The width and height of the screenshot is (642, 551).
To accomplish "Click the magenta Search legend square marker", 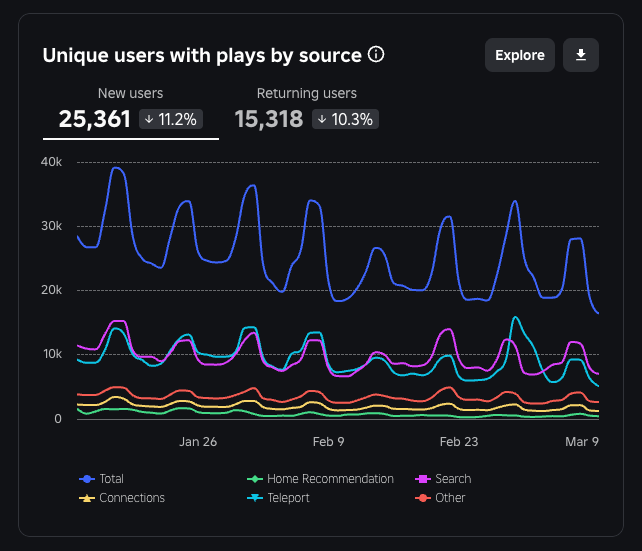I will (423, 479).
